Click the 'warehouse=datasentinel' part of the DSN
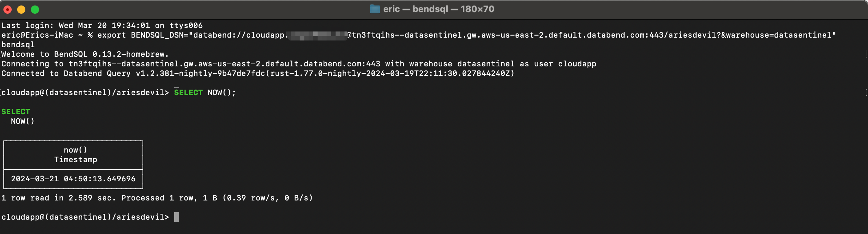Screen dimensions: 868x234 (x=778, y=35)
